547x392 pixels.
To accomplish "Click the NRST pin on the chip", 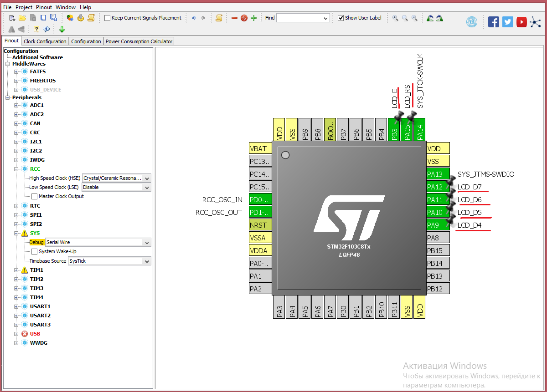I will pyautogui.click(x=260, y=225).
